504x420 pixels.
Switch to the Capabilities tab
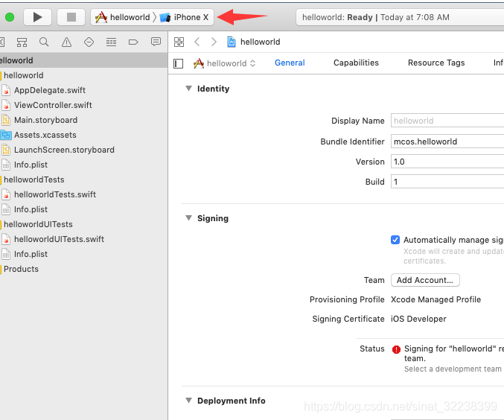click(x=356, y=63)
